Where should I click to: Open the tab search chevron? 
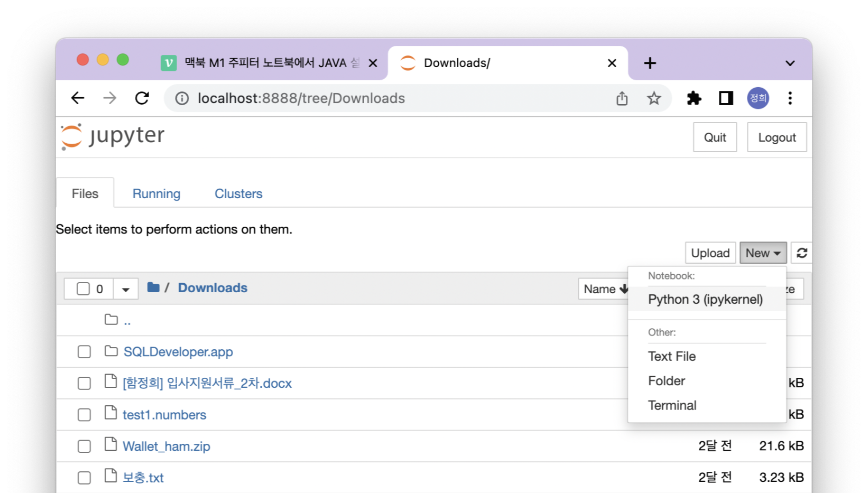(790, 63)
